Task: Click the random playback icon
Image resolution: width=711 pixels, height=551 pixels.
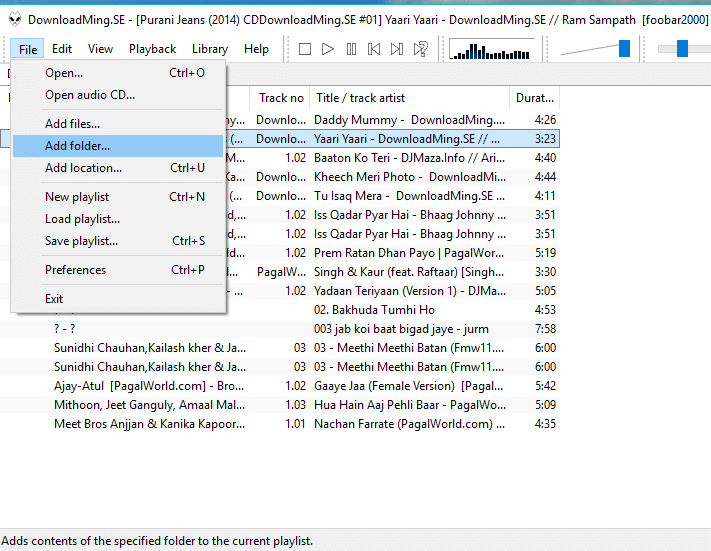Action: pos(421,49)
